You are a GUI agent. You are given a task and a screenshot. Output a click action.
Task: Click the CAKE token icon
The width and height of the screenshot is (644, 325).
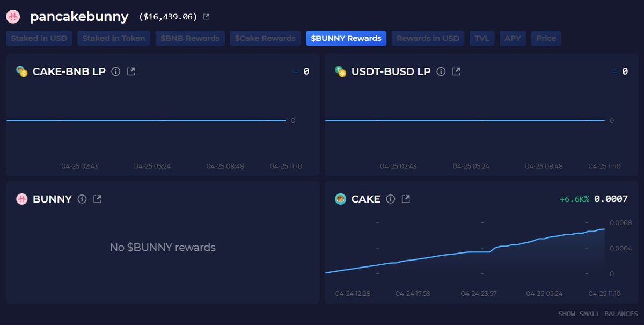[x=340, y=199]
